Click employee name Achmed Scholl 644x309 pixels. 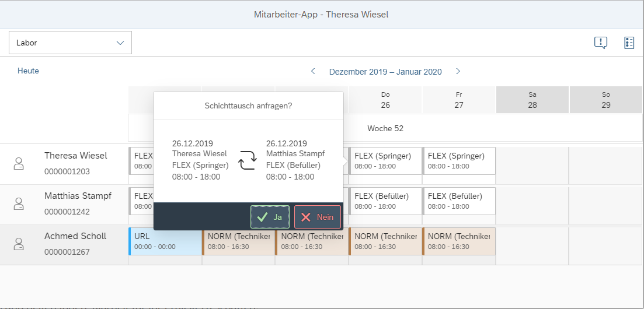click(x=75, y=236)
